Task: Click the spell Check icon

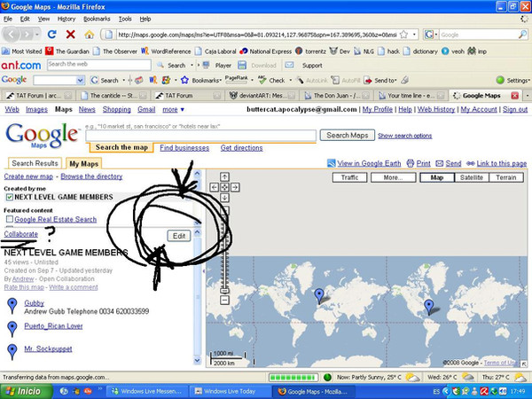Action: pyautogui.click(x=262, y=80)
